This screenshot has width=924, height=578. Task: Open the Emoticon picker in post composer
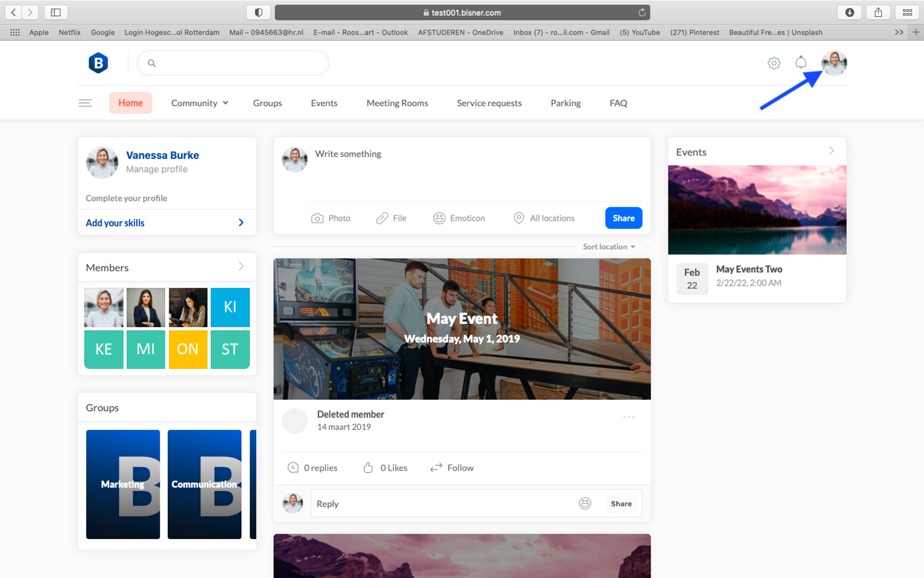point(459,218)
